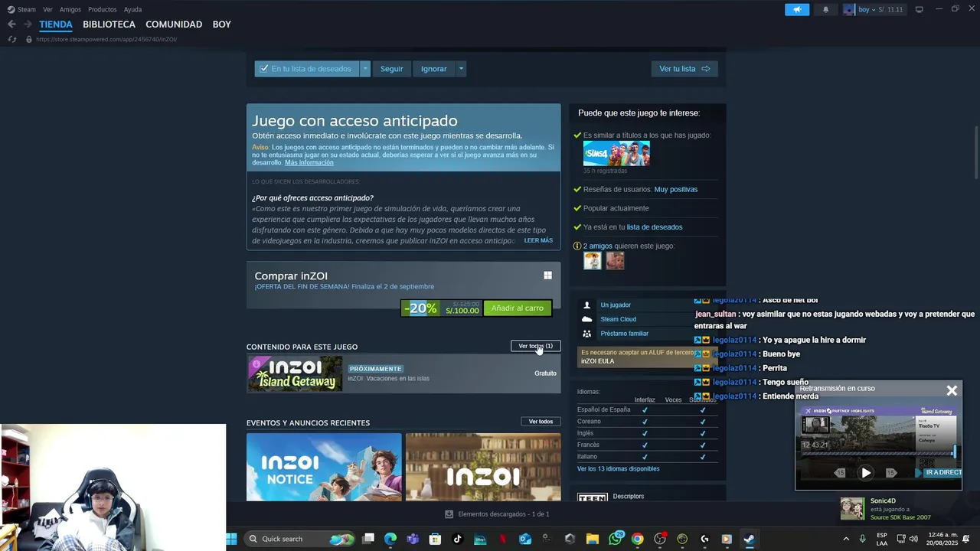Rewind broadcast 15 seconds
The height and width of the screenshot is (551, 980).
tap(840, 473)
